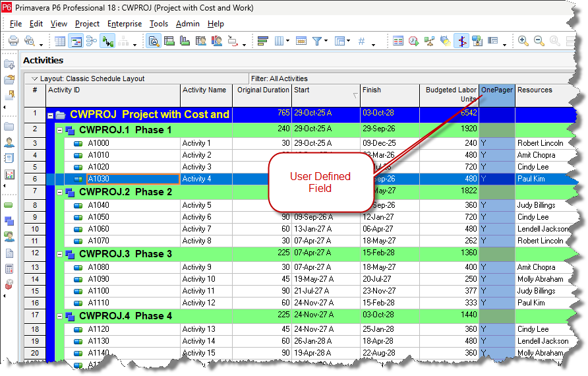Collapse the CWPROJ.1 Phase 1 group
588x376 pixels.
(59, 130)
